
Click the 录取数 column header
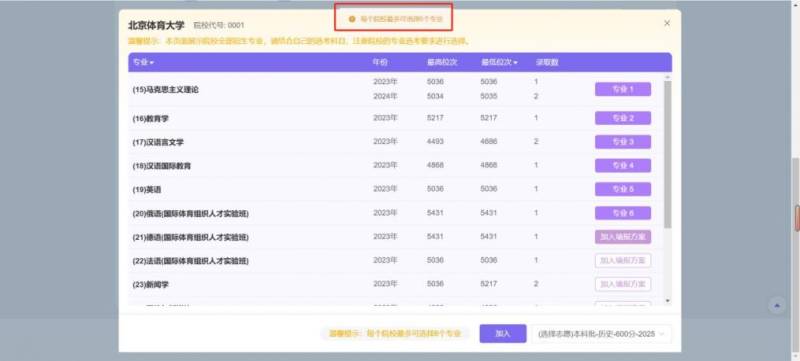546,62
